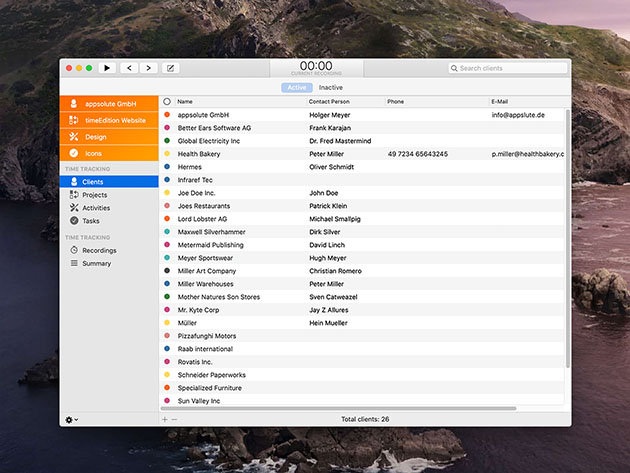Select the Miller Warehouses client name
Image resolution: width=630 pixels, height=473 pixels.
(206, 284)
